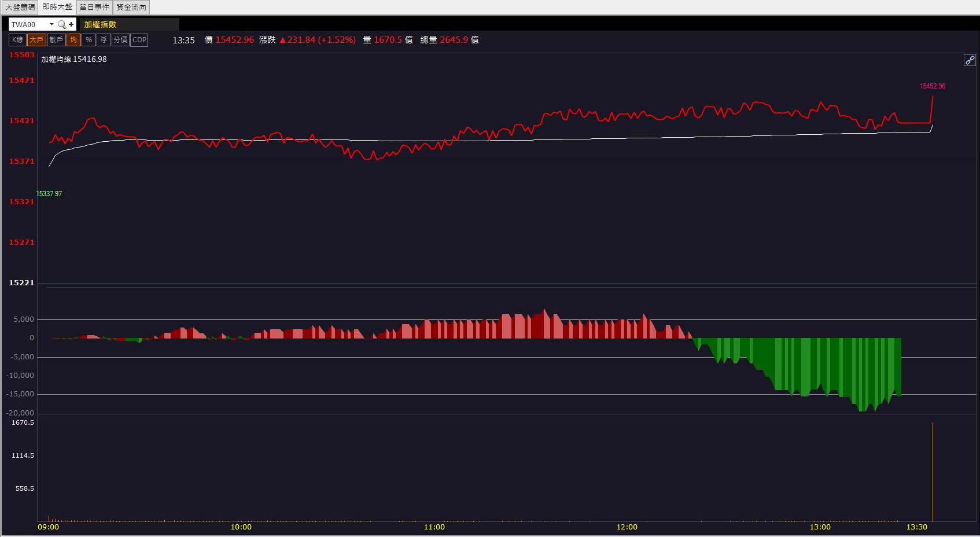980x537 pixels.
Task: Open the 大盤籌碼 tab
Action: 20,8
